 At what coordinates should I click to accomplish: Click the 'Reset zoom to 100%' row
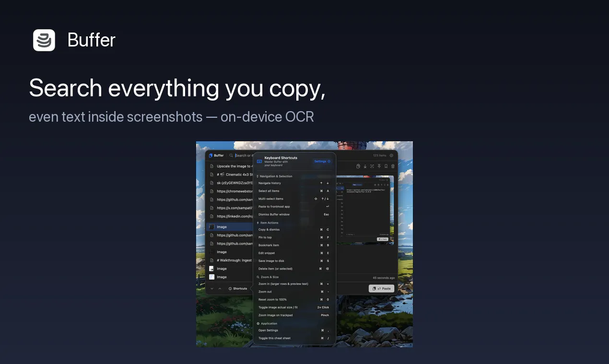(294, 299)
